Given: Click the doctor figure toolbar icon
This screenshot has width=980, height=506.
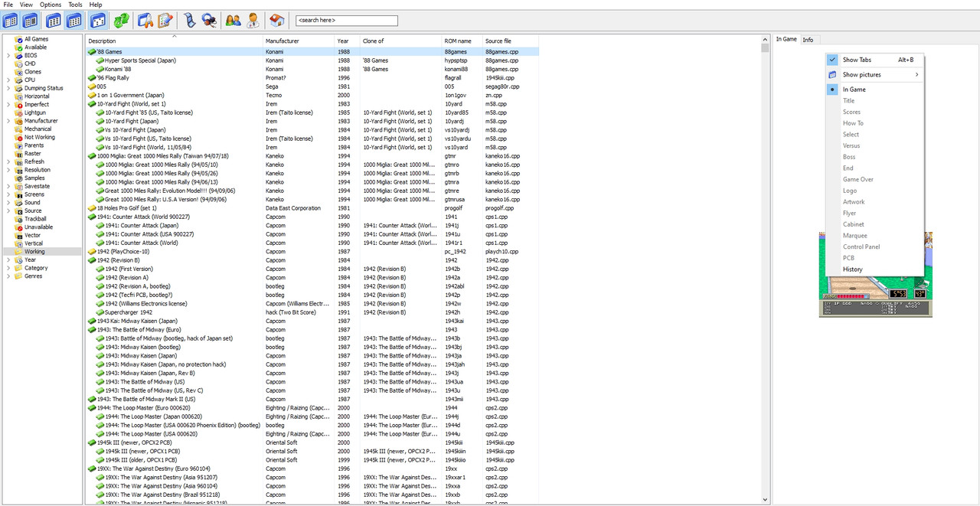Looking at the screenshot, I should click(x=253, y=21).
